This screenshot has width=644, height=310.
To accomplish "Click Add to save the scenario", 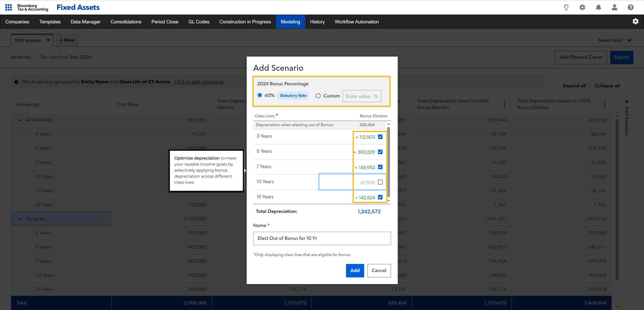I will (355, 270).
